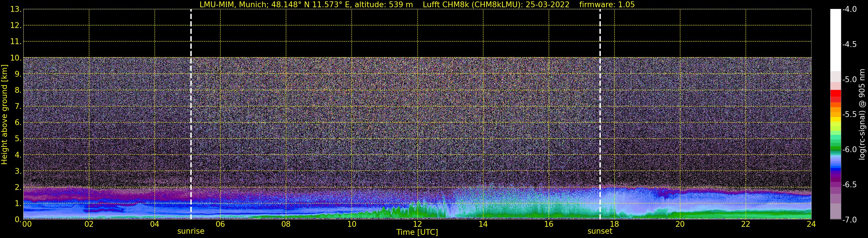
Task: Click the y-axis tick label '9.'
Action: point(18,74)
